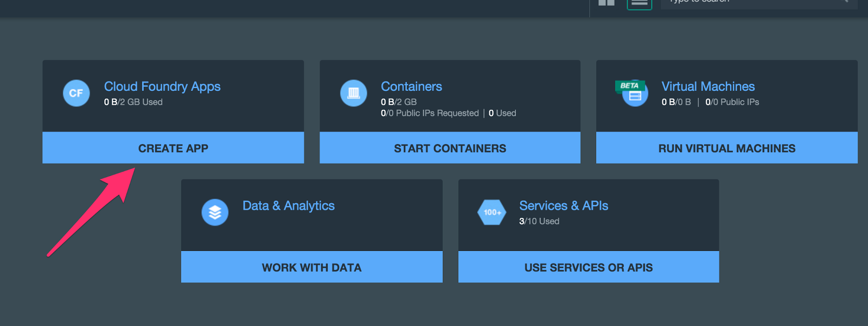Click RUN VIRTUAL MACHINES button
Viewport: 868px width, 326px height.
tap(727, 148)
